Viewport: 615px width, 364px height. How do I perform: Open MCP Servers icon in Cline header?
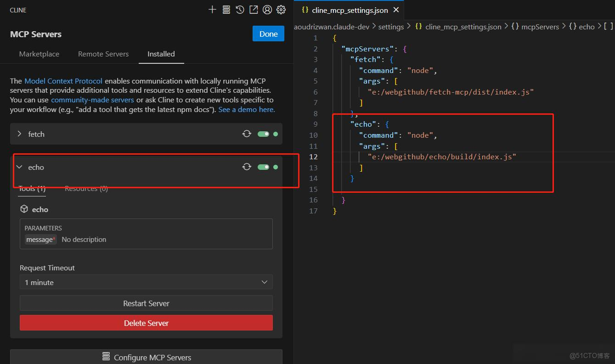point(226,10)
